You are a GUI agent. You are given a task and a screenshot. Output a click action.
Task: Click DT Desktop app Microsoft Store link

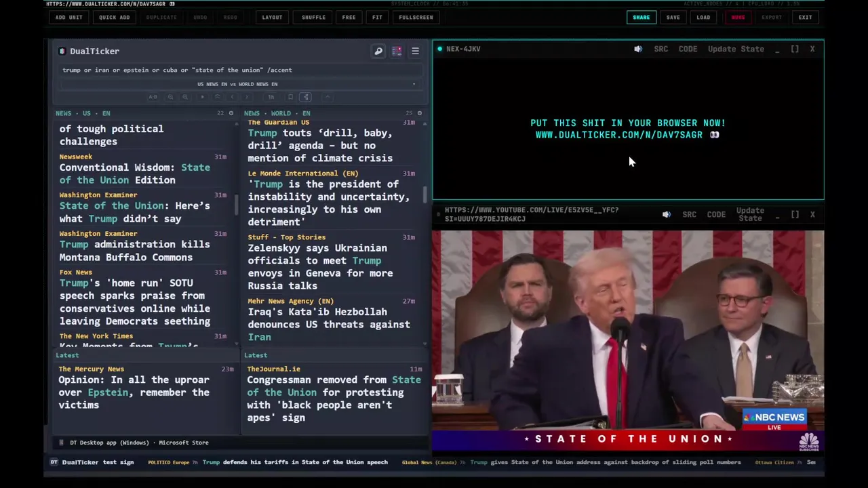[139, 443]
